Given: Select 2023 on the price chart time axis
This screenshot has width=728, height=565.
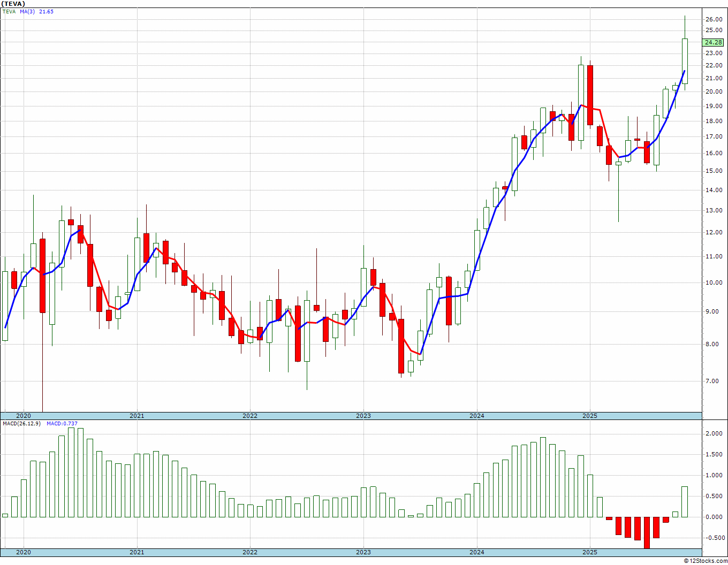Looking at the screenshot, I should [363, 416].
